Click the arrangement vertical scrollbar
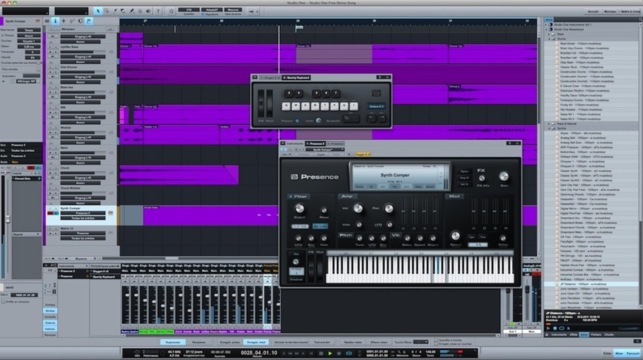Image resolution: width=643 pixels, height=360 pixels. pos(538,82)
